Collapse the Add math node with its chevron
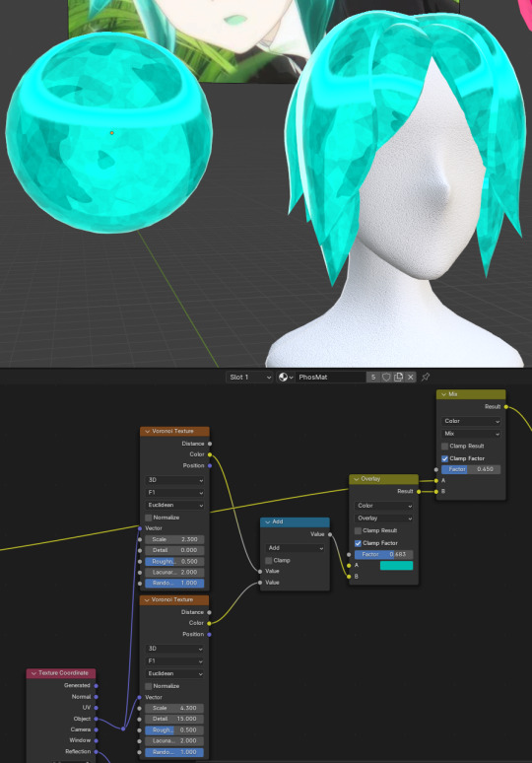 coord(267,521)
